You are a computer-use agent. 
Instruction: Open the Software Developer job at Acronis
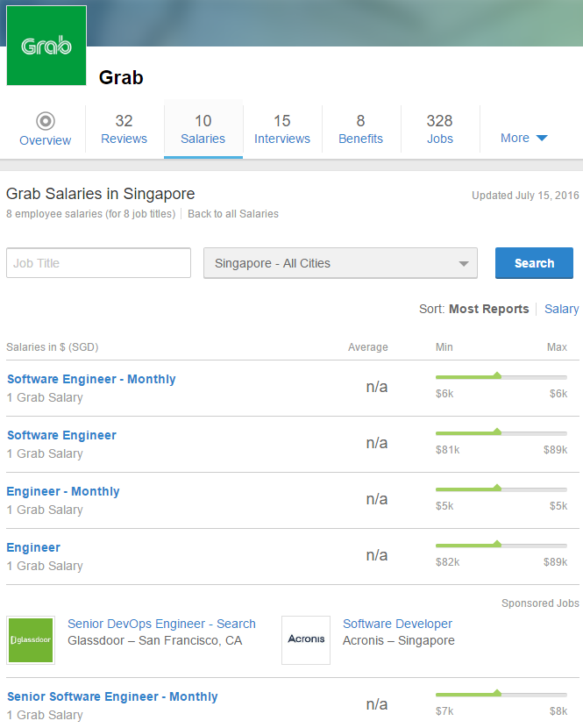[x=397, y=625]
